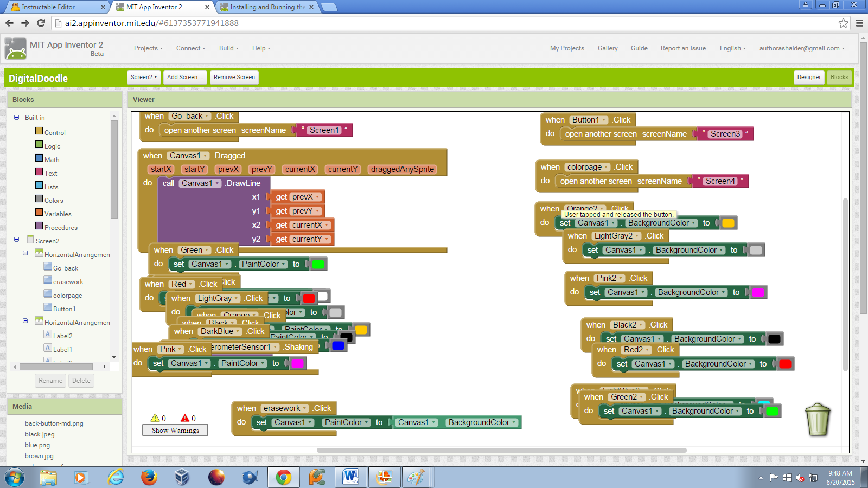Click the Show Warnings button
The height and width of the screenshot is (488, 868).
175,430
